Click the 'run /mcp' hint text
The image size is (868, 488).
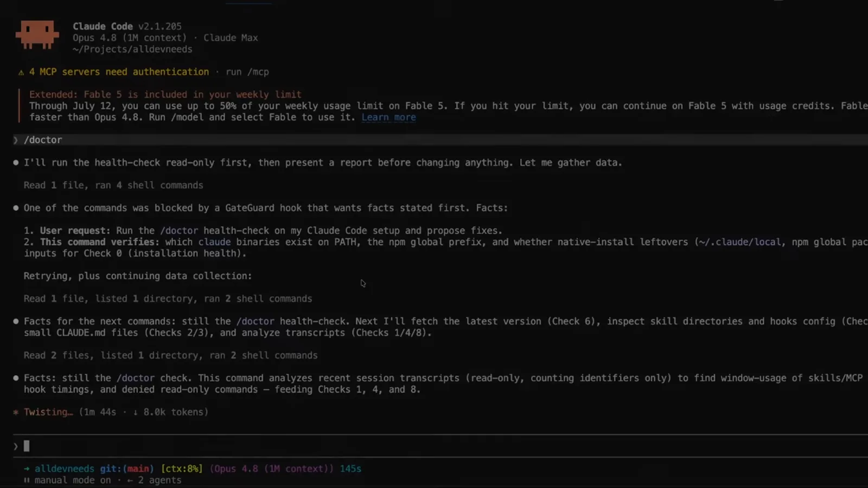tap(247, 72)
